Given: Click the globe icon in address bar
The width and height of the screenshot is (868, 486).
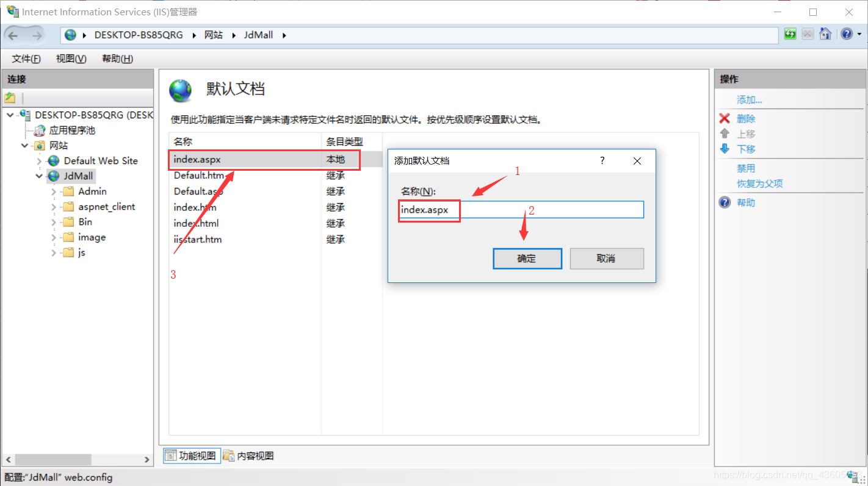Looking at the screenshot, I should coord(71,35).
